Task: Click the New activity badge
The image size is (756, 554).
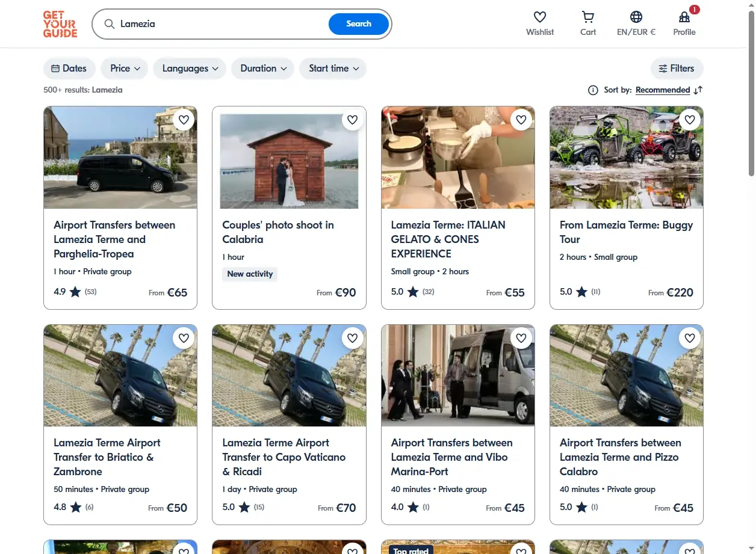Action: [250, 274]
